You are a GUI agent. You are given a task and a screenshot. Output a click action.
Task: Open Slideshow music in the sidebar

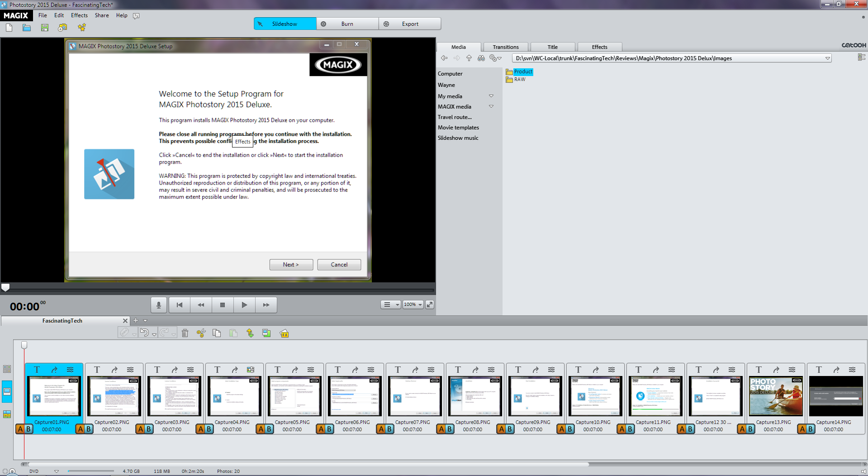[458, 138]
